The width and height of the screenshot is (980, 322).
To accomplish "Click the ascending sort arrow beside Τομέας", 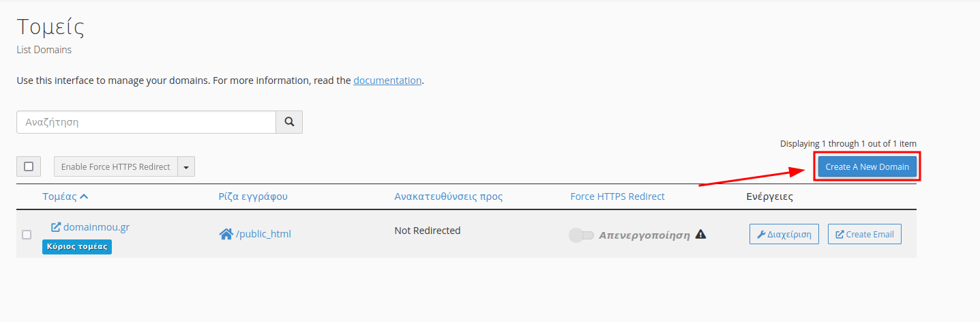I will [84, 196].
